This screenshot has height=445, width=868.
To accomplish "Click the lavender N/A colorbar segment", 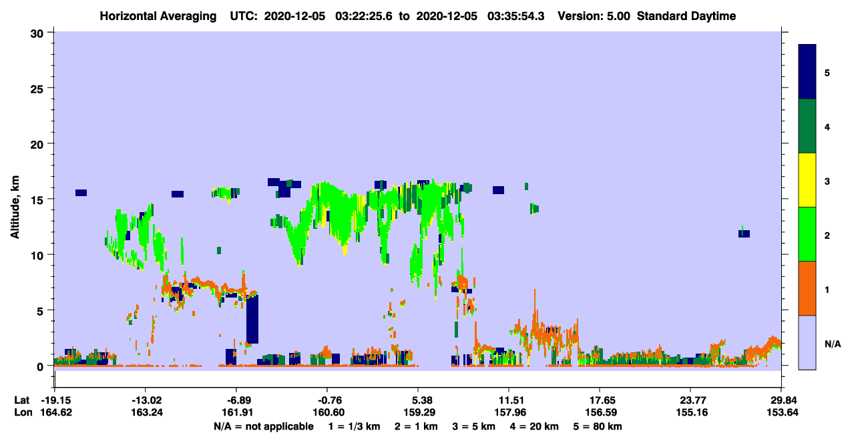I will point(807,342).
